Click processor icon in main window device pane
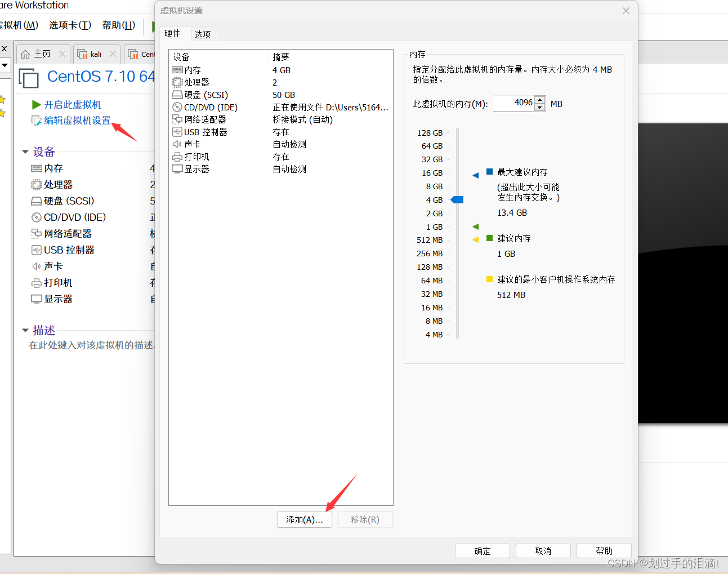This screenshot has width=728, height=574. [x=37, y=185]
